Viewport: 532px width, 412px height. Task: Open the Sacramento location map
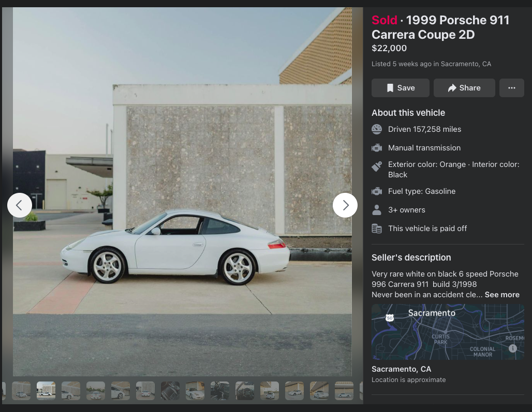point(448,332)
